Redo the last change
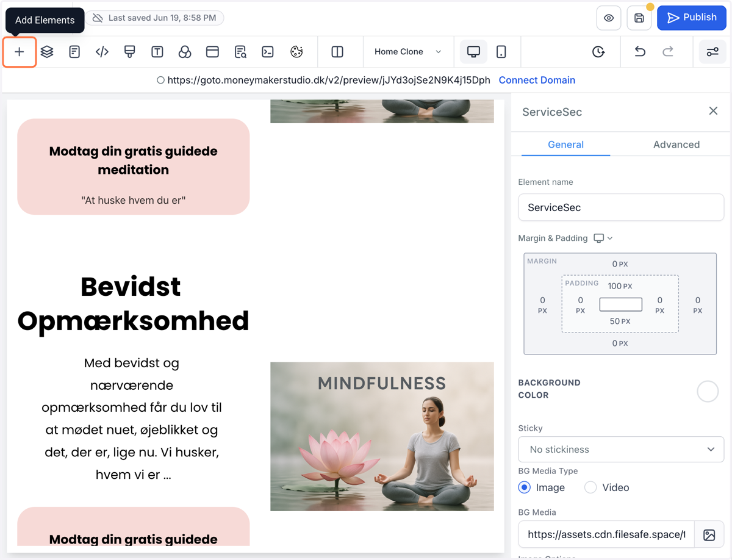 [x=668, y=52]
